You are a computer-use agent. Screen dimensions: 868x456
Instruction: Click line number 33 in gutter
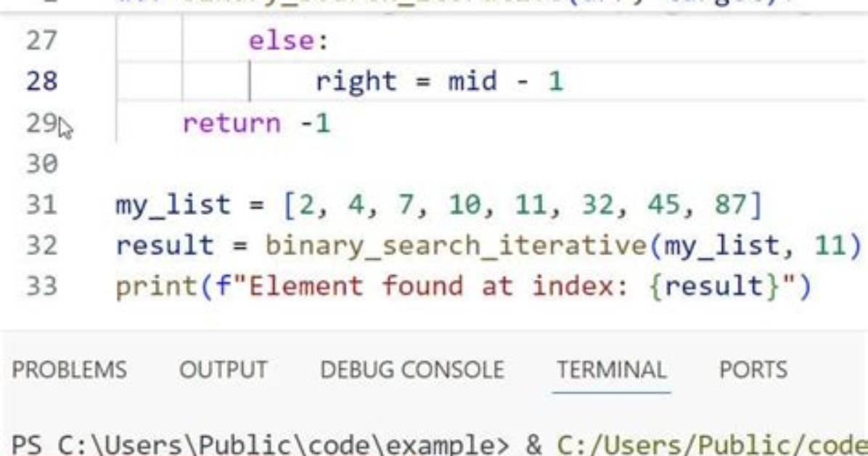click(41, 287)
